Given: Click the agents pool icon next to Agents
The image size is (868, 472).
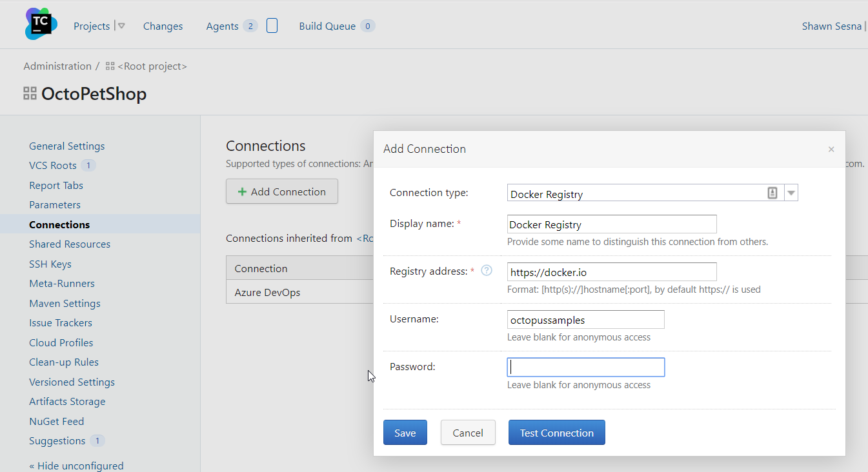Looking at the screenshot, I should point(272,26).
